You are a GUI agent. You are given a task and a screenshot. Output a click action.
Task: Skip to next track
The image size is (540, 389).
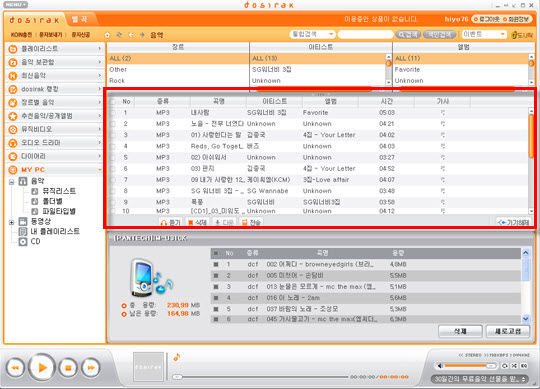tap(91, 368)
